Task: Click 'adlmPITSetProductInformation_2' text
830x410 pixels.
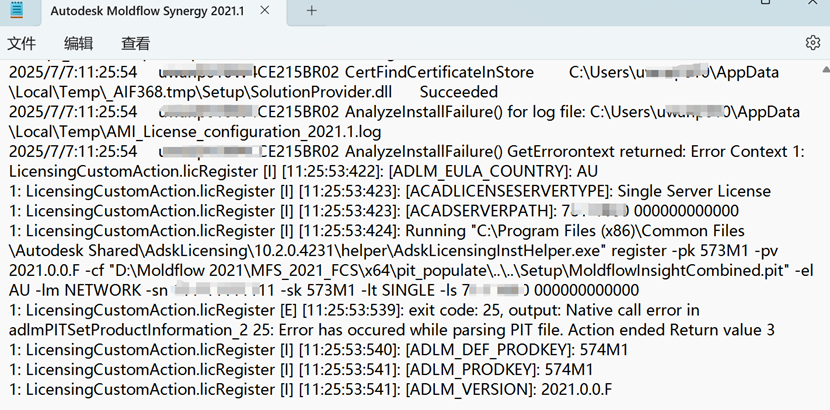Action: pyautogui.click(x=128, y=330)
